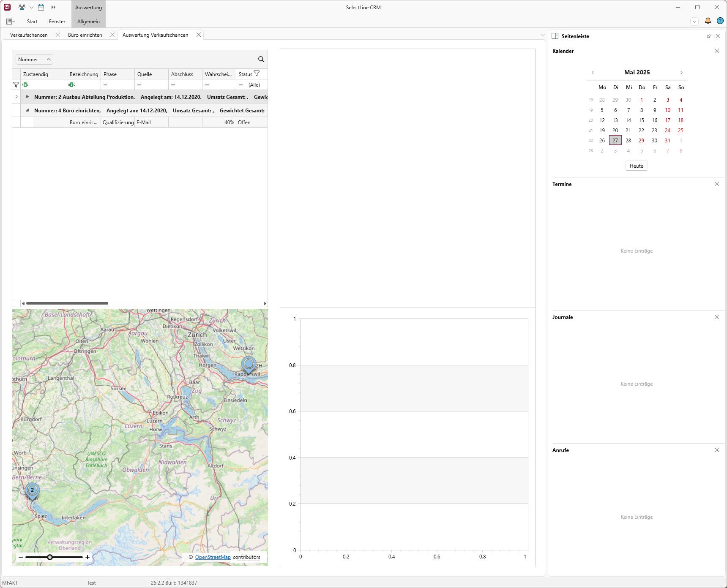Click the search magnifier above the grid
The image size is (727, 588).
click(x=261, y=59)
